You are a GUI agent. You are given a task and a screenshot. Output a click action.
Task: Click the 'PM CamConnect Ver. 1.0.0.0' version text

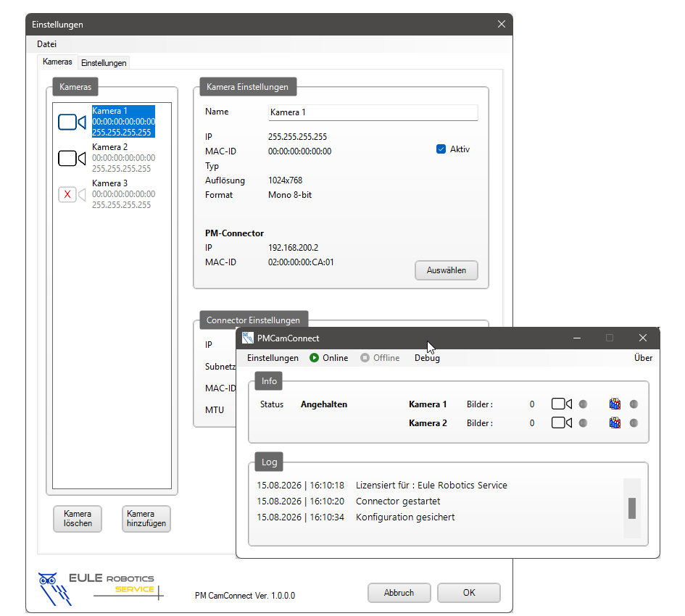coord(245,596)
